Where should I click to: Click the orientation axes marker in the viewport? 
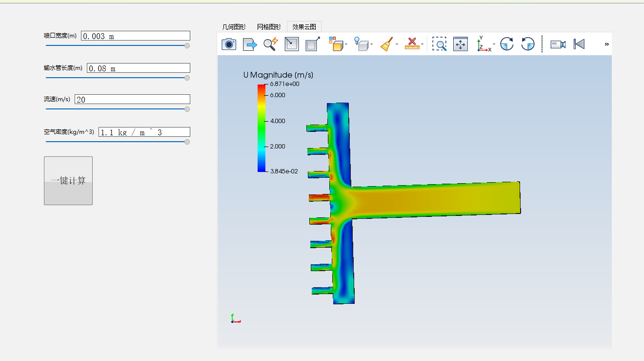click(x=236, y=319)
